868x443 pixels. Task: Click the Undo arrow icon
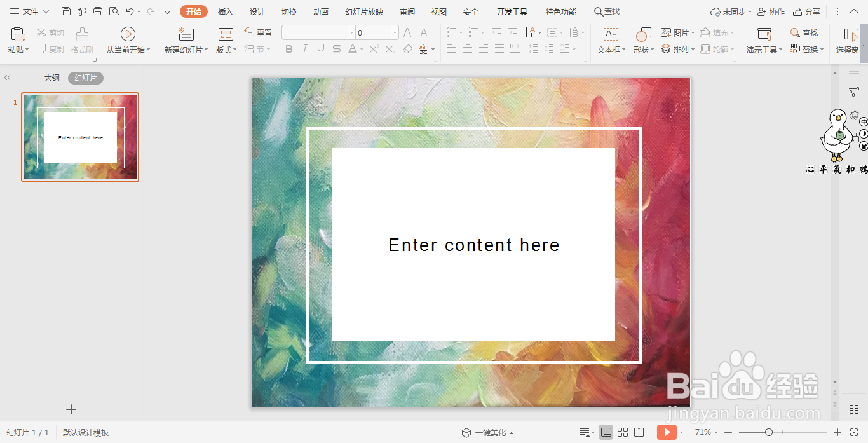[130, 11]
